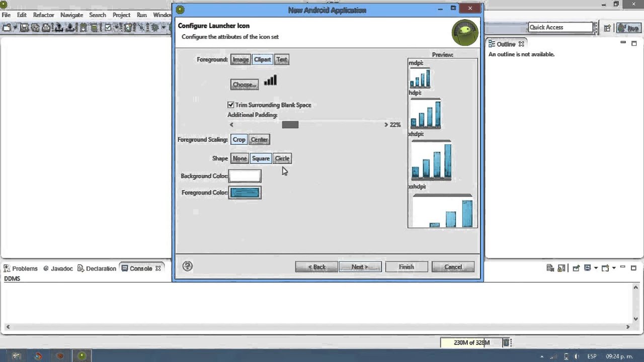Click the ESP language indicator in taskbar
The width and height of the screenshot is (644, 362).
592,356
